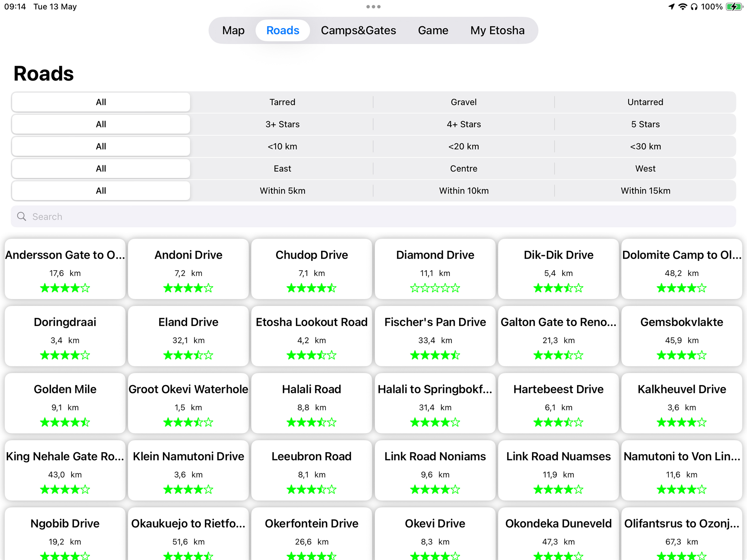Open the Andoni Drive card
This screenshot has height=560, width=747.
[x=188, y=269]
